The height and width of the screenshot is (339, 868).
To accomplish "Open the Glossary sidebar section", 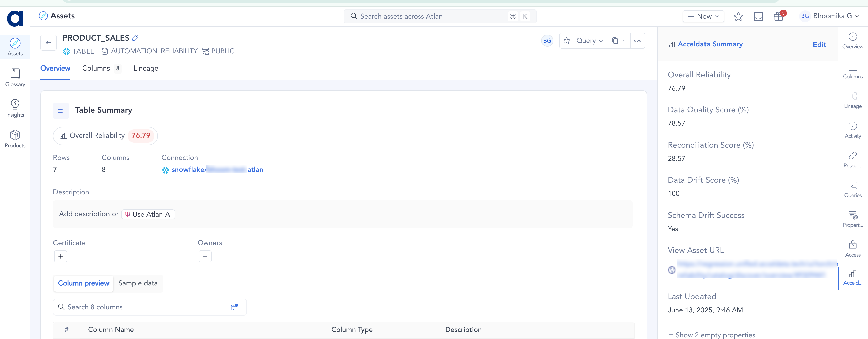I will click(15, 78).
